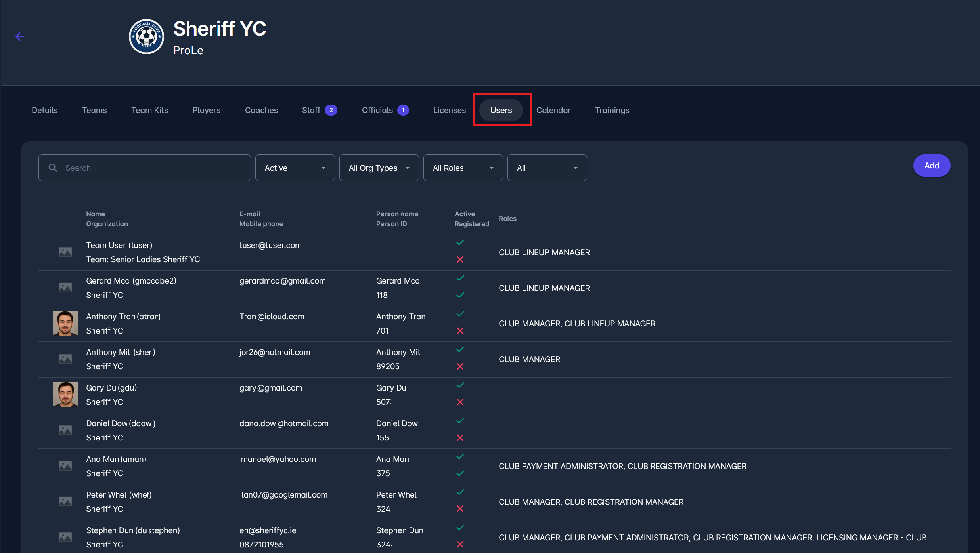Click the search magnifier icon
Image resolution: width=980 pixels, height=553 pixels.
point(53,168)
